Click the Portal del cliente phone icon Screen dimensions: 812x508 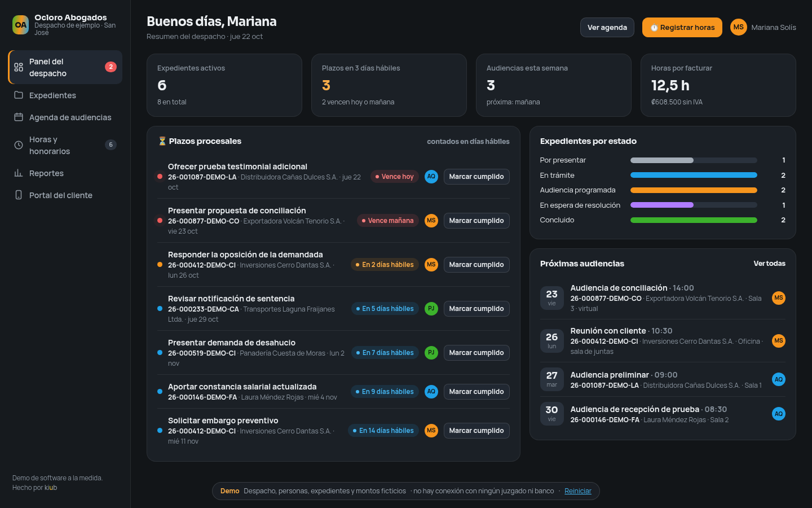[x=19, y=195]
